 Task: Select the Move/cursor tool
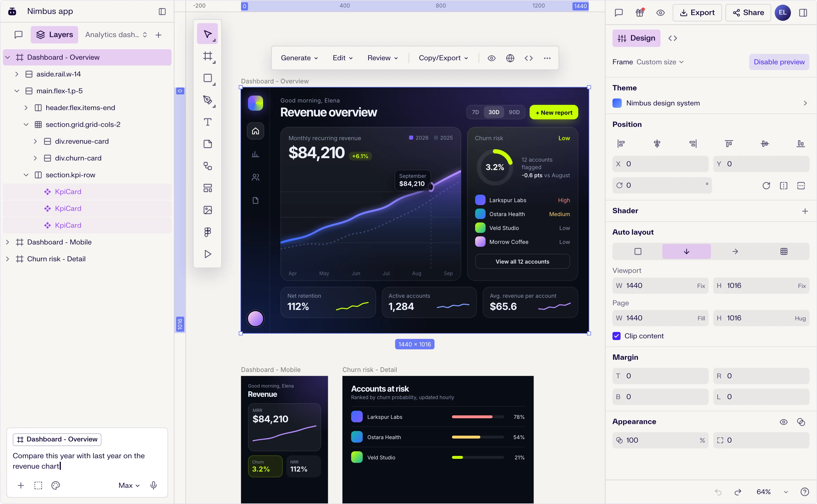(207, 34)
